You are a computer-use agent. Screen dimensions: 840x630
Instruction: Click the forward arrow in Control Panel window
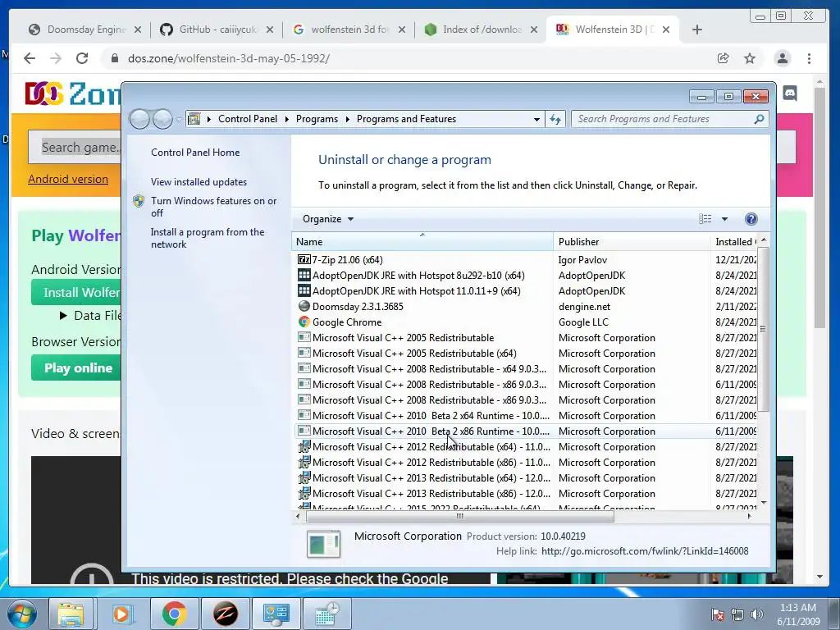tap(162, 119)
